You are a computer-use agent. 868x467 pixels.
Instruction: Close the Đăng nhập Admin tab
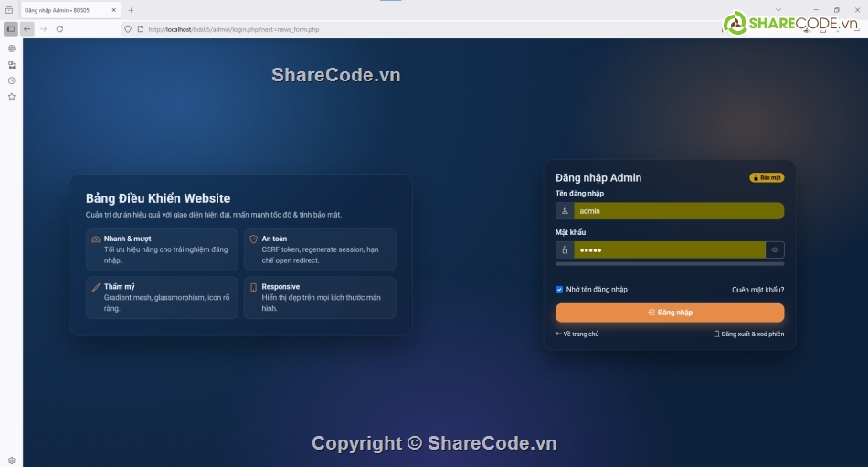pyautogui.click(x=113, y=10)
